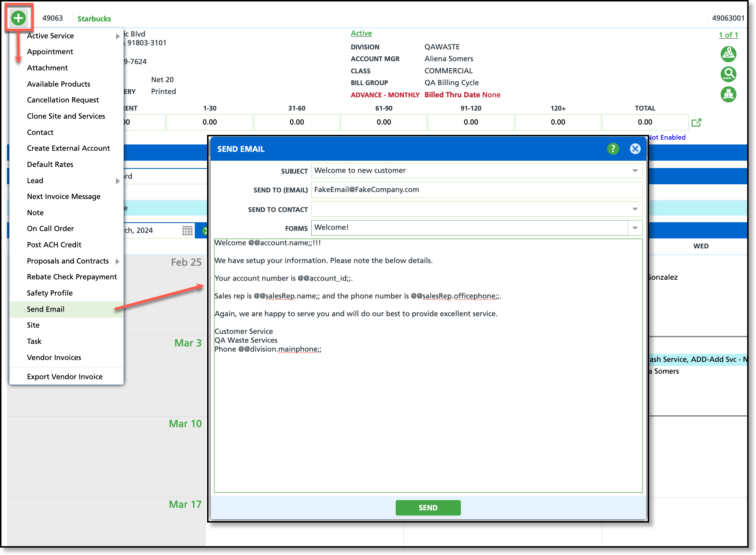Viewport: 756px width, 555px height.
Task: Select Export Vendor Invoice menu entry
Action: (65, 377)
